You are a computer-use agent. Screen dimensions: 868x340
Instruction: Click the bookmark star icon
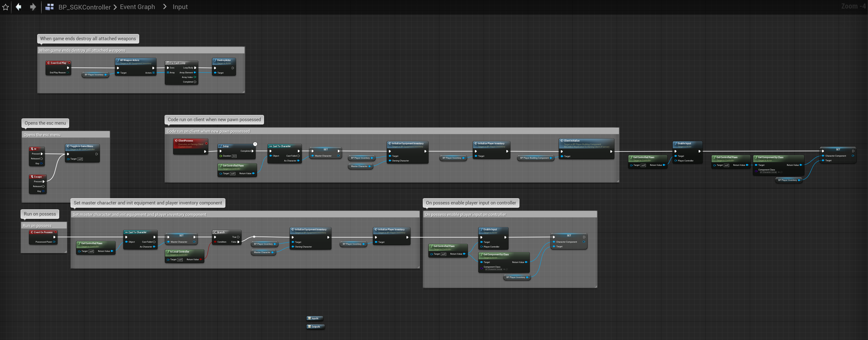pos(5,7)
